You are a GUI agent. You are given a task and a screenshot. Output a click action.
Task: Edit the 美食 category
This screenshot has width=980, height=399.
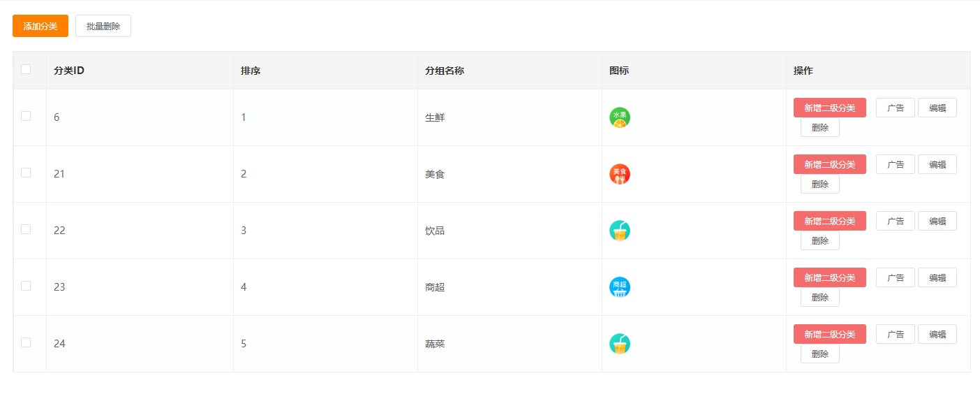click(x=937, y=164)
